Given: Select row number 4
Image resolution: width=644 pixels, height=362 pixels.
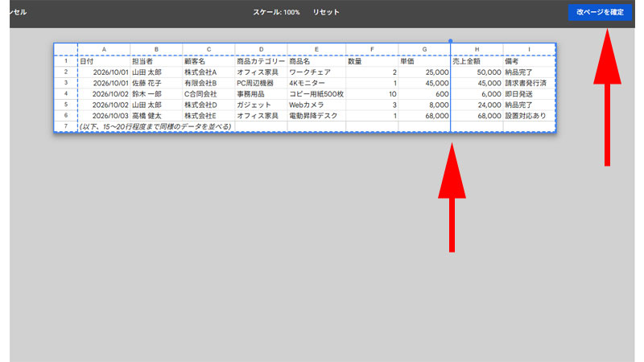Looking at the screenshot, I should [x=66, y=93].
